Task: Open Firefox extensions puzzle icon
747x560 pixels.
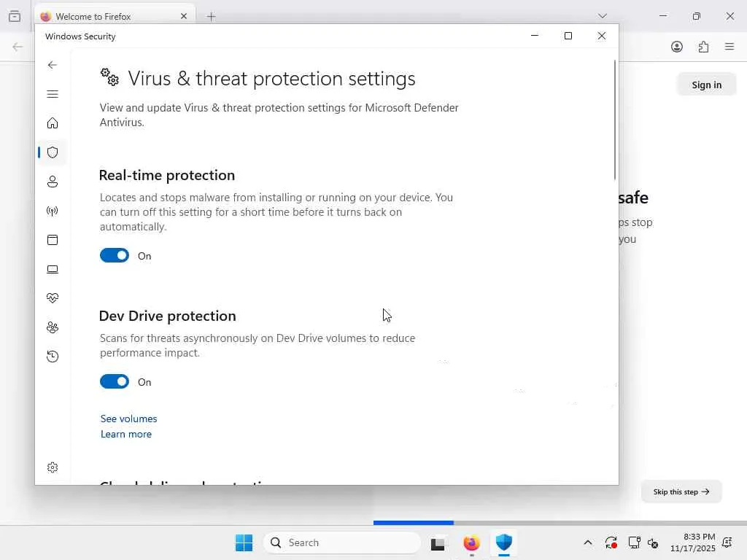Action: coord(704,47)
